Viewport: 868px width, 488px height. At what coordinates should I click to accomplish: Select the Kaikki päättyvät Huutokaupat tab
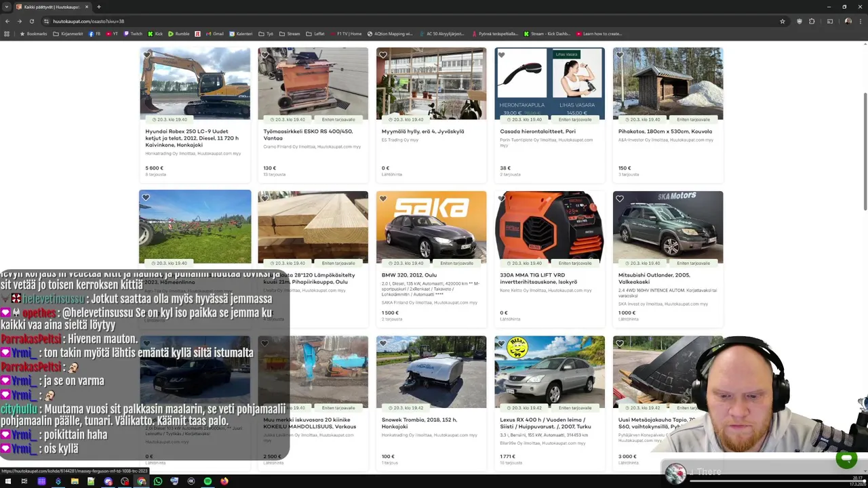pyautogui.click(x=52, y=7)
